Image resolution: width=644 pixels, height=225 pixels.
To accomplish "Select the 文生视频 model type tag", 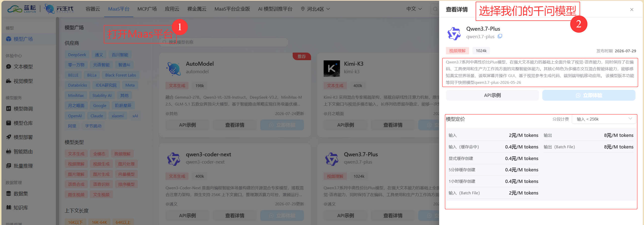I will [101, 195].
